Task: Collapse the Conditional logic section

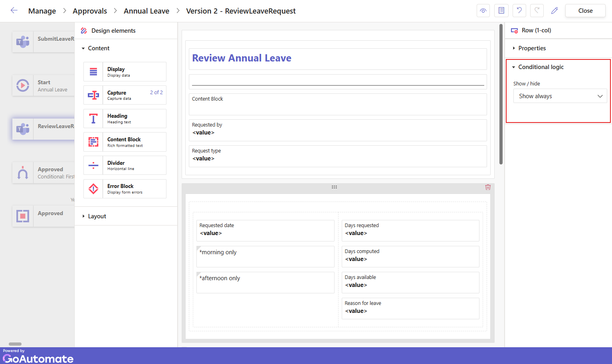Action: coord(541,67)
